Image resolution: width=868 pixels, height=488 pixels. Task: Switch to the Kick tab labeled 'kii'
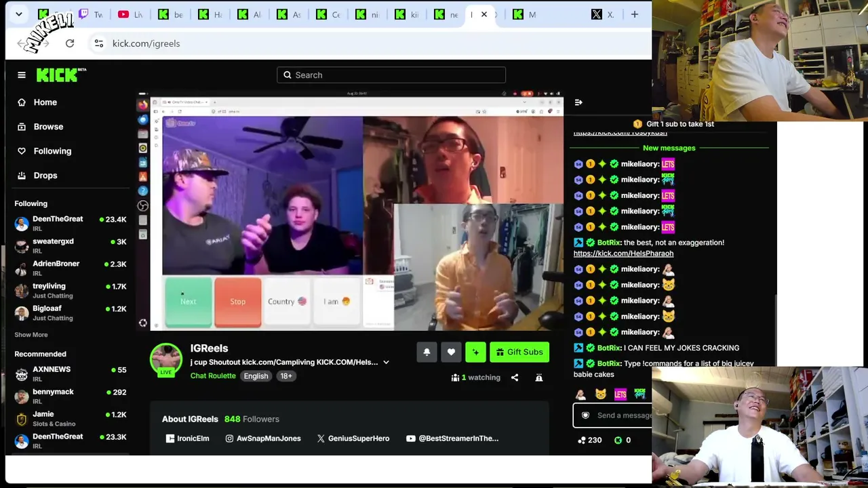pyautogui.click(x=406, y=14)
